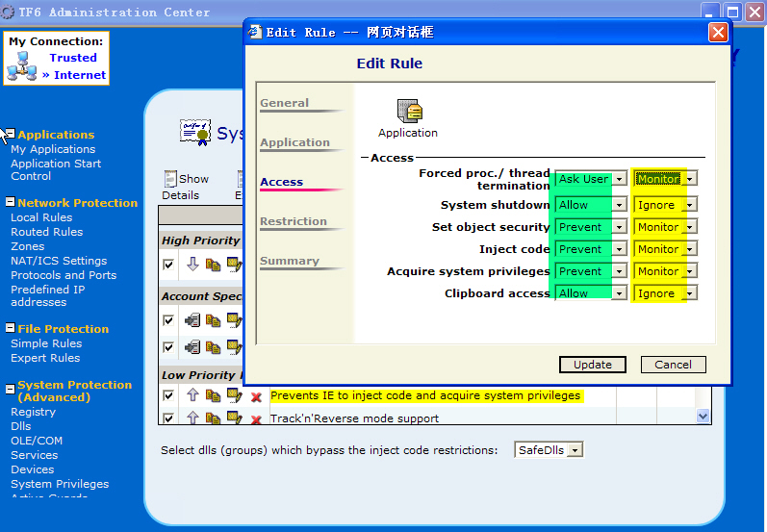Uncheck the second Account Specific rule checkbox

pyautogui.click(x=168, y=347)
